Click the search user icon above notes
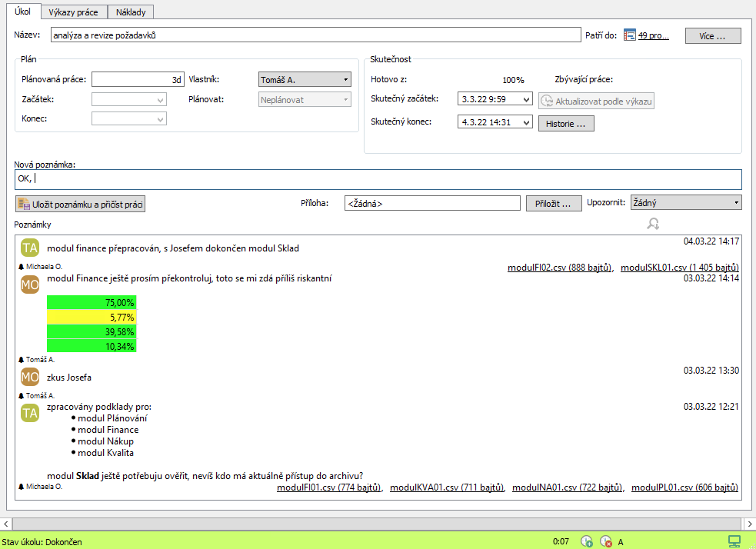Image resolution: width=756 pixels, height=549 pixels. tap(653, 224)
